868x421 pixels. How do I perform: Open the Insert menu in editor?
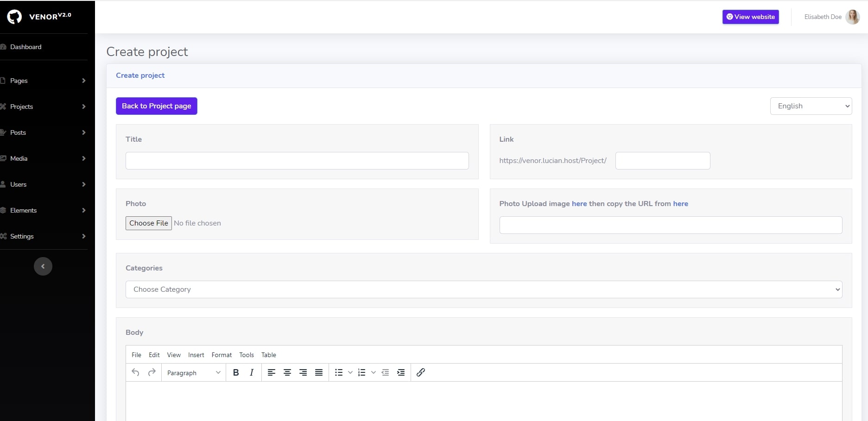196,355
